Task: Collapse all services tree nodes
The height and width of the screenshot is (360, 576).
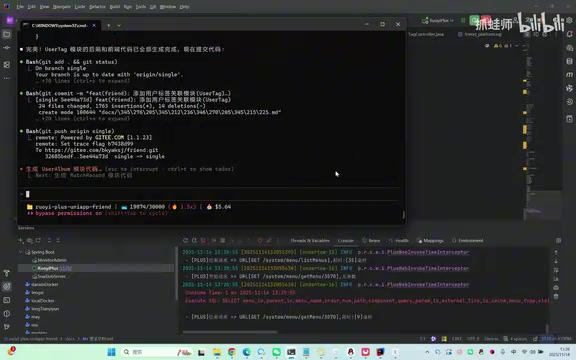Action: [58, 240]
